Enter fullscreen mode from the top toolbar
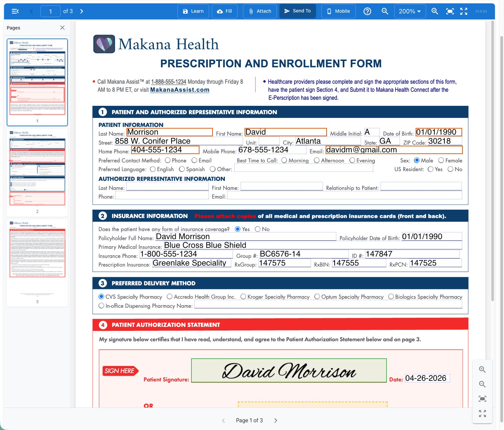Viewport: 504px width, 430px height. tap(464, 11)
